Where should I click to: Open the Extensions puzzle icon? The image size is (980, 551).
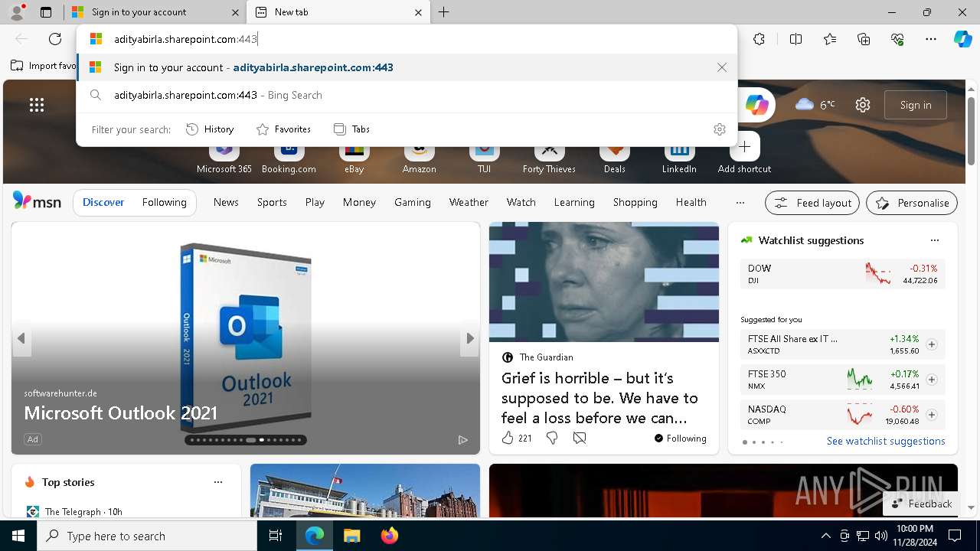tap(759, 39)
